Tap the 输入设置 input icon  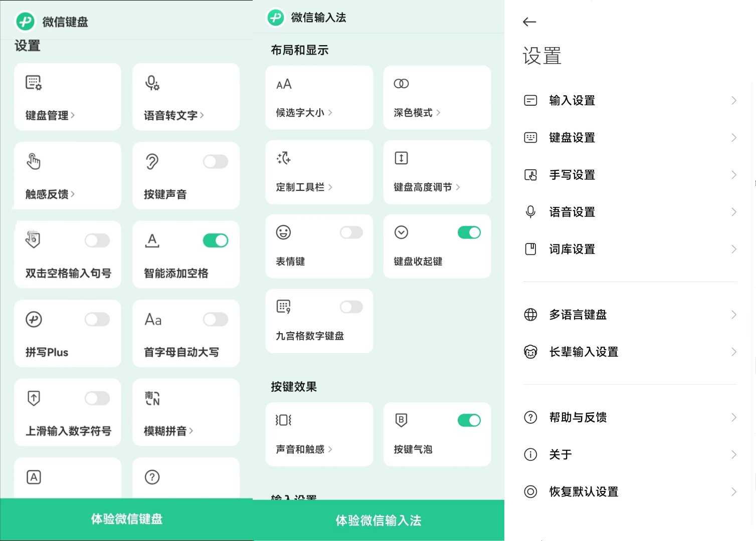tap(530, 101)
